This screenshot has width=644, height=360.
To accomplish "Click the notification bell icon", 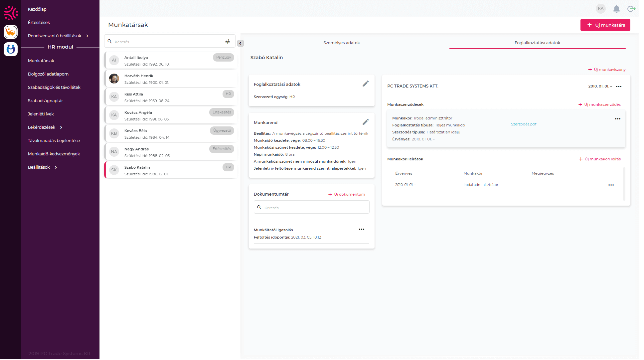I will click(x=616, y=9).
